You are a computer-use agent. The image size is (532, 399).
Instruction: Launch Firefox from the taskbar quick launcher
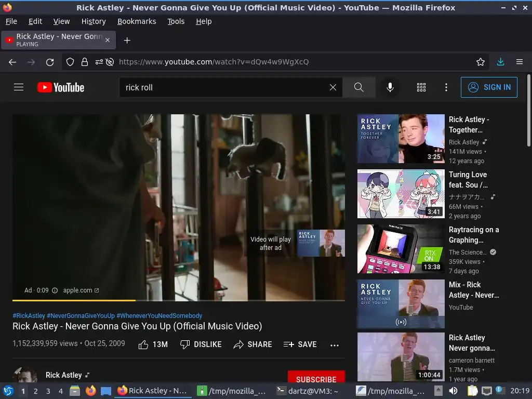90,391
